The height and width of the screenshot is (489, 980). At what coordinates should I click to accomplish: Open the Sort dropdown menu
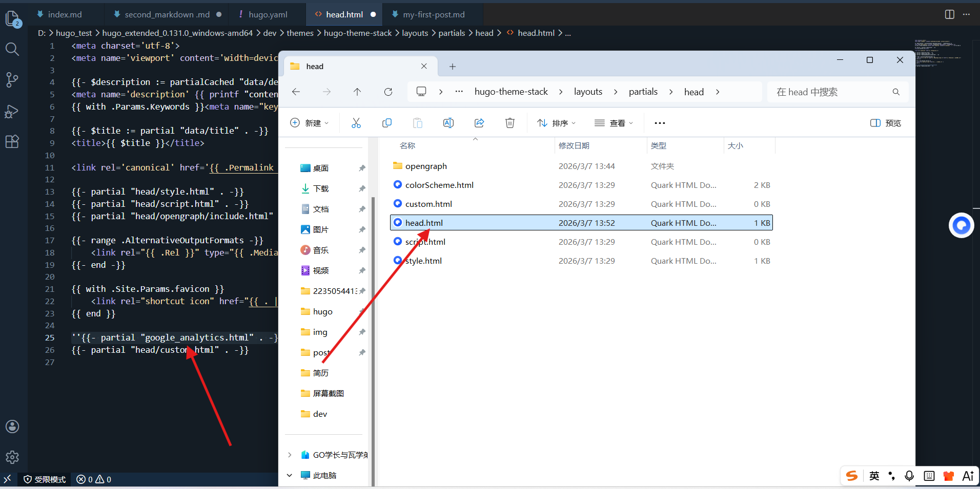coord(556,123)
